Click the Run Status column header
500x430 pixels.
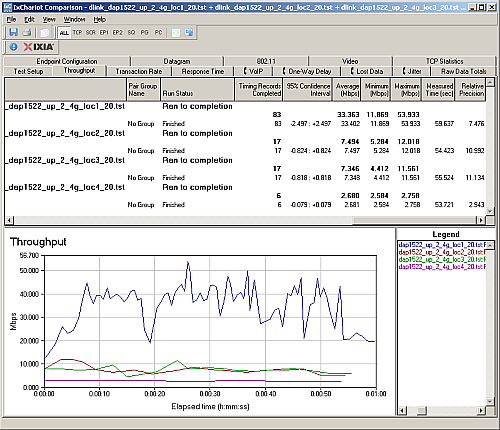tap(197, 89)
